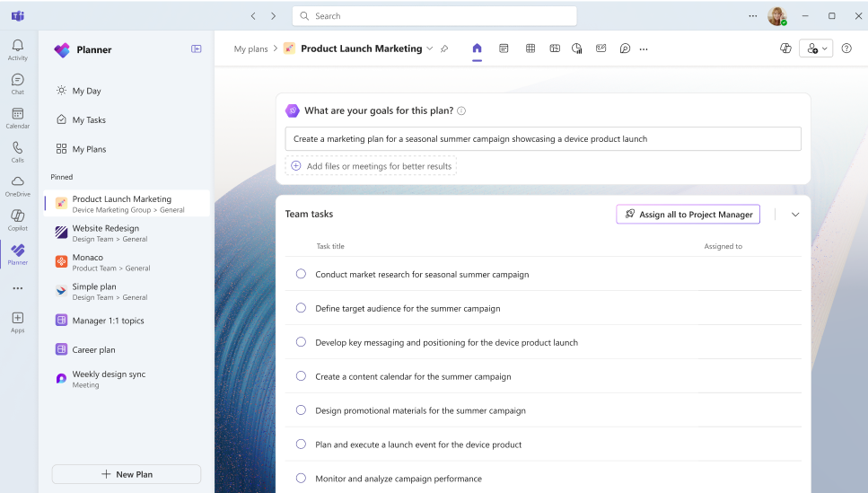Open the chat bubble view tab

tap(625, 48)
